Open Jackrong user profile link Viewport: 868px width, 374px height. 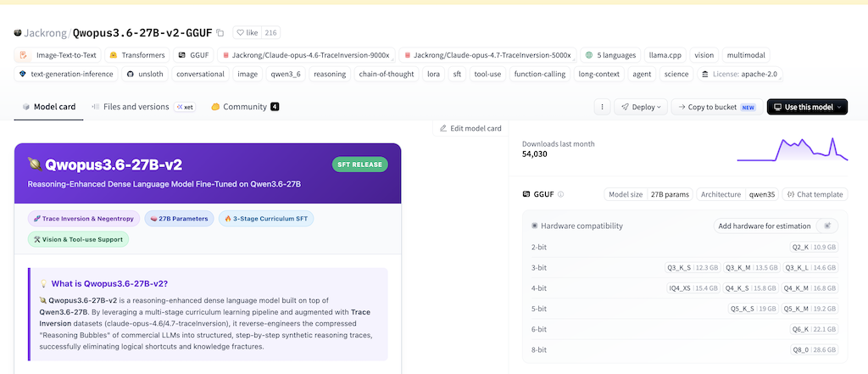46,33
